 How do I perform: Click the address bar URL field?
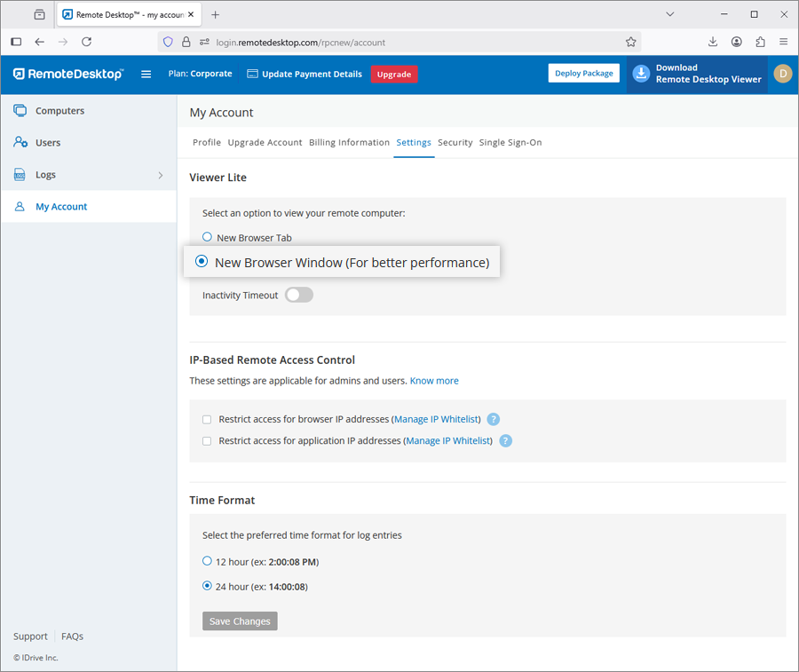(x=399, y=42)
